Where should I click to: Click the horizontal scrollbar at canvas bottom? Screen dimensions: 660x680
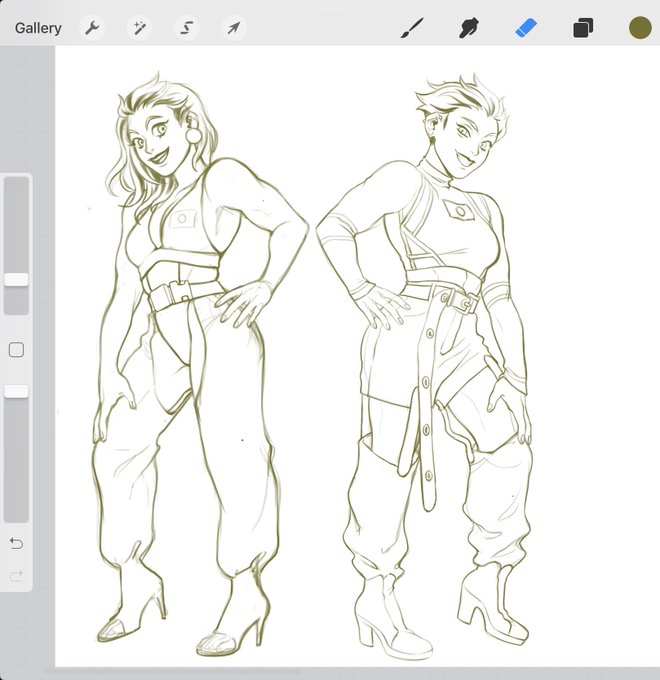(173, 671)
